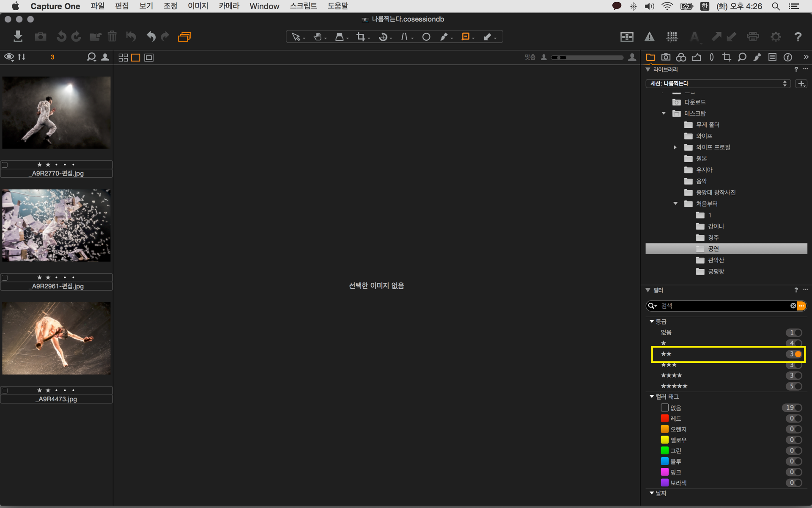Toggle the grid overlay icon

click(x=672, y=37)
